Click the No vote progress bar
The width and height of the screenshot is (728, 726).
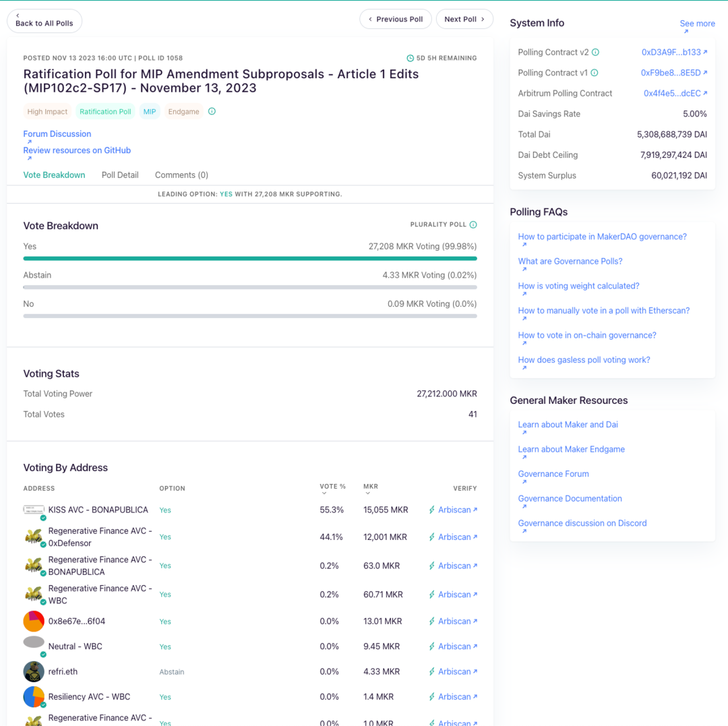click(x=250, y=316)
